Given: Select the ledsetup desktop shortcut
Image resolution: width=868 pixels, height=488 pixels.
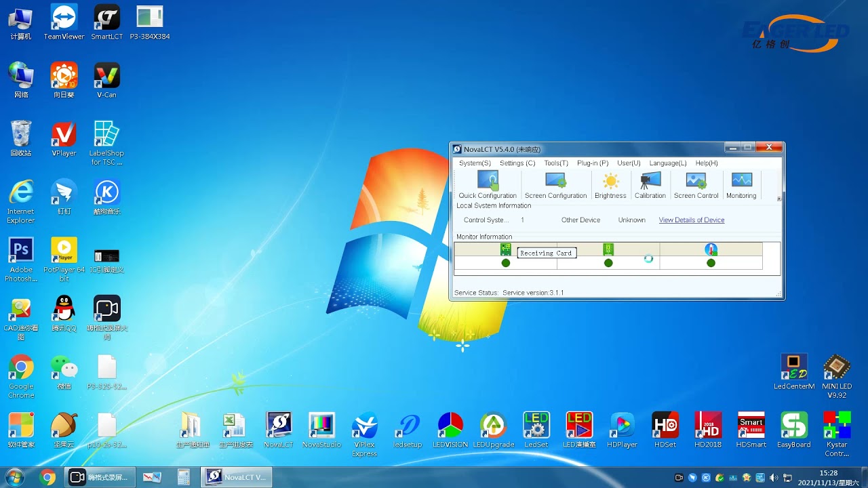Looking at the screenshot, I should pyautogui.click(x=408, y=430).
